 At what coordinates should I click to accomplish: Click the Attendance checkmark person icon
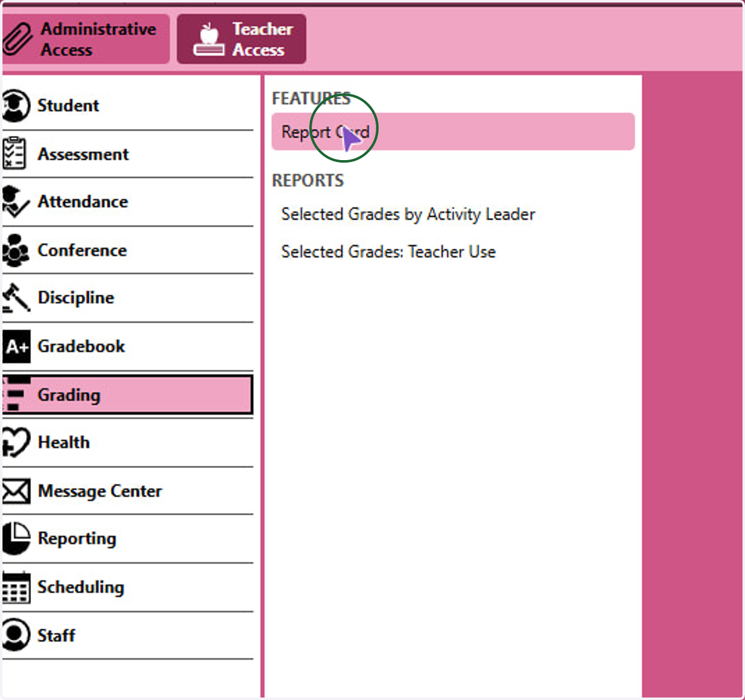16,202
